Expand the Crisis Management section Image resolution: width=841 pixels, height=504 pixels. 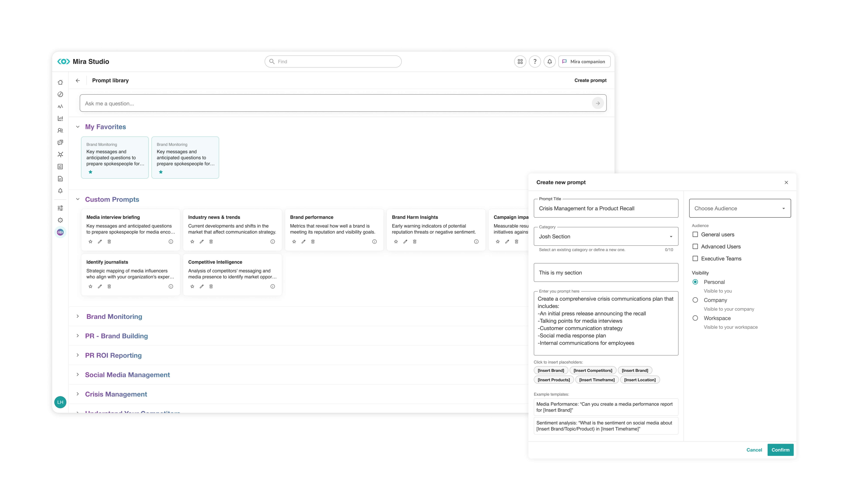pos(78,394)
